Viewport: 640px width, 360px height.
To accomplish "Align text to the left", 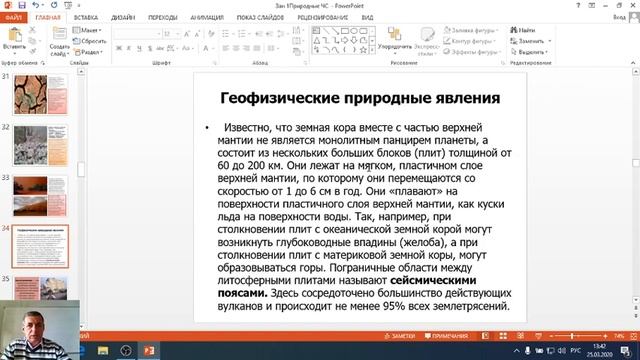I will click(226, 48).
